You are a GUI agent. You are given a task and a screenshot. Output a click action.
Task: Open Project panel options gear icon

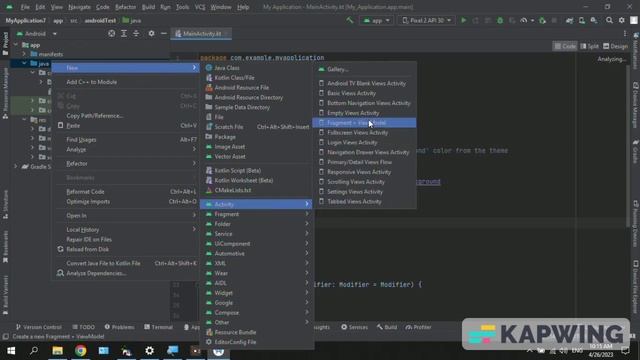pyautogui.click(x=151, y=33)
